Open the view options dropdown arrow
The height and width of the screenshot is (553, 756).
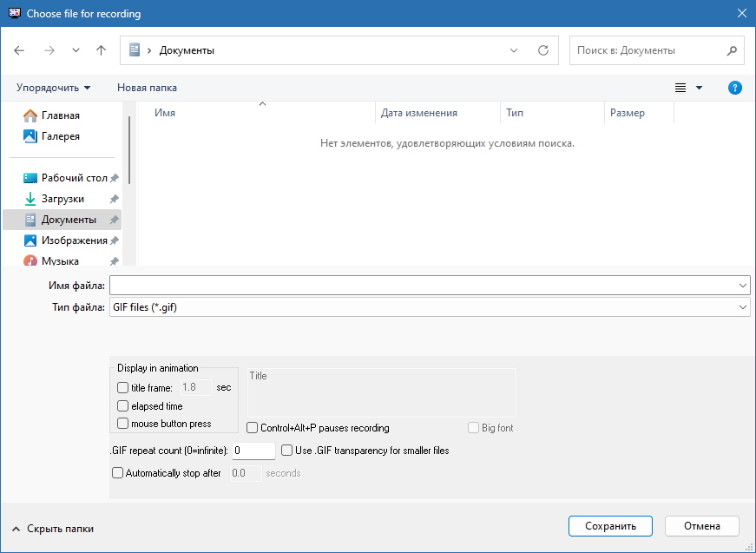(699, 88)
